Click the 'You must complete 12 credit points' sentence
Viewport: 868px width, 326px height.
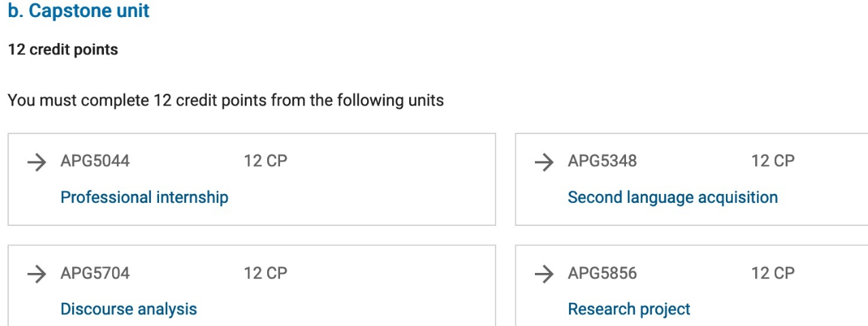[226, 101]
